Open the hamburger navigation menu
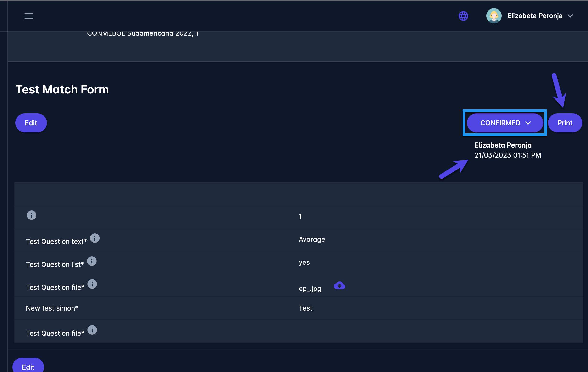588x372 pixels. (x=28, y=16)
